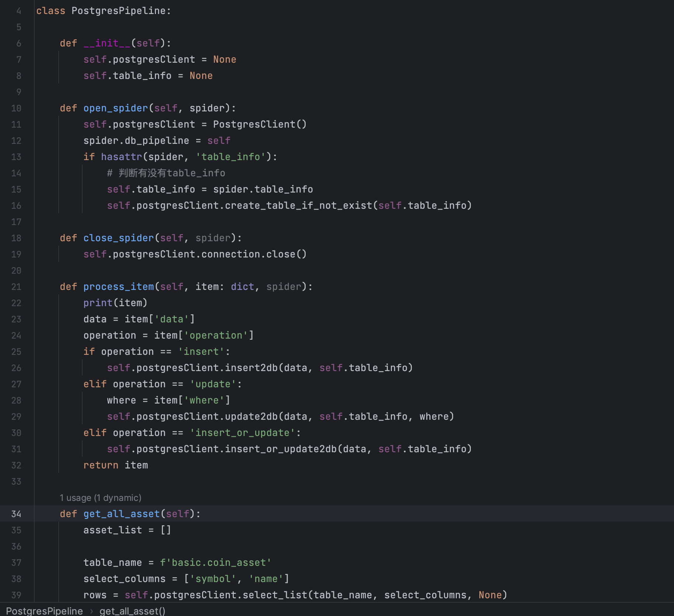674x616 pixels.
Task: Open the '1 usage (1 dynamic)' inlay hint
Action: (101, 498)
